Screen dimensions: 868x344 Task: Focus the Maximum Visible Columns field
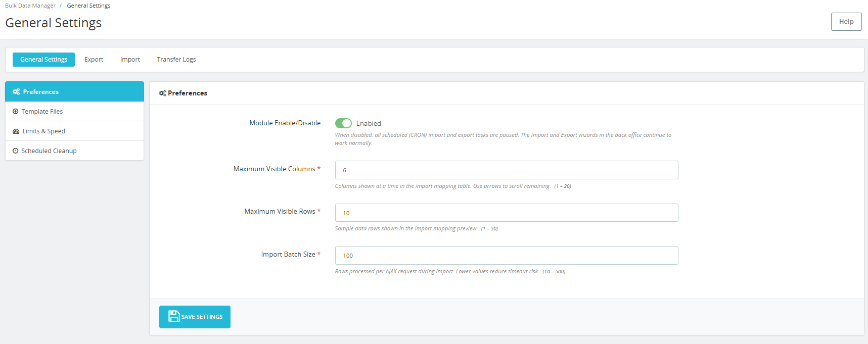tap(507, 170)
